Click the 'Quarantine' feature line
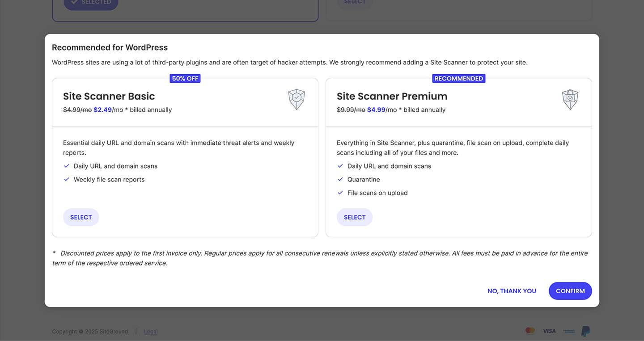The height and width of the screenshot is (341, 644). point(364,179)
